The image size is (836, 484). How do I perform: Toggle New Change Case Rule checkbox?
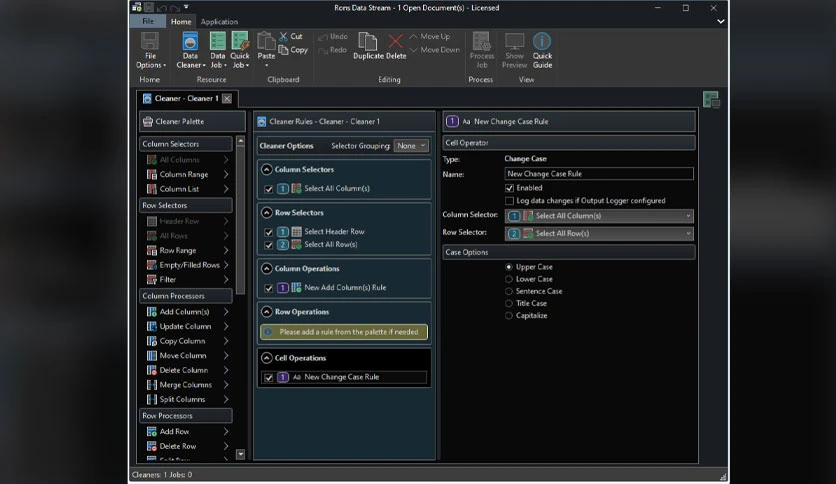(269, 377)
